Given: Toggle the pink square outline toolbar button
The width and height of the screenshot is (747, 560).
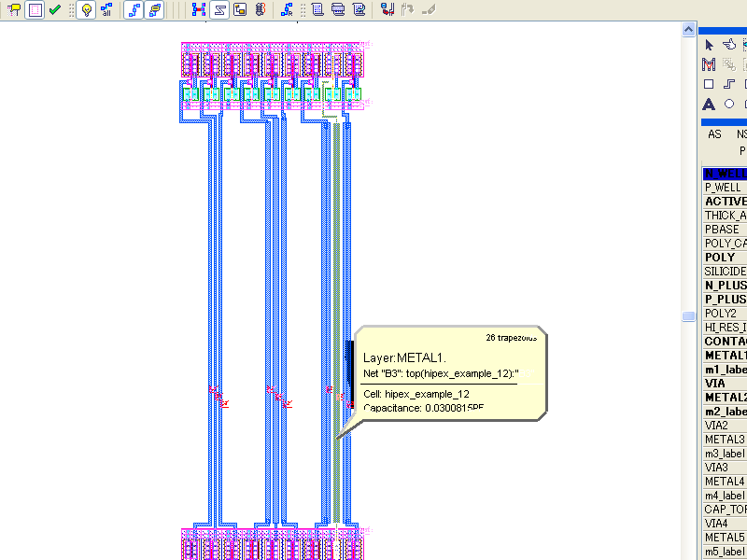Looking at the screenshot, I should pyautogui.click(x=35, y=10).
